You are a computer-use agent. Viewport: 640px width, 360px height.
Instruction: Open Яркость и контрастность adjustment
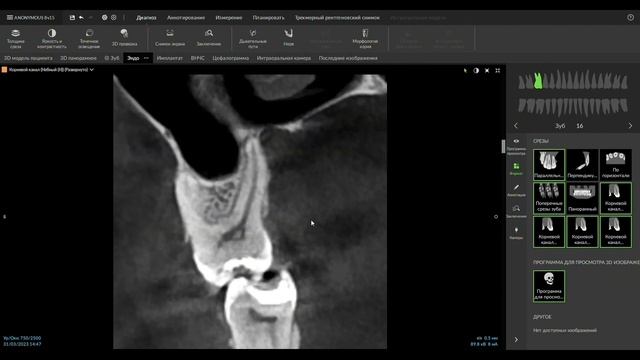52,38
